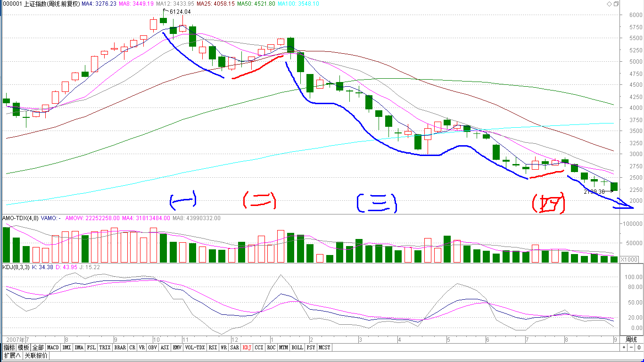Image resolution: width=644 pixels, height=362 pixels.
Task: Click the J: 15.22 value
Action: click(89, 267)
